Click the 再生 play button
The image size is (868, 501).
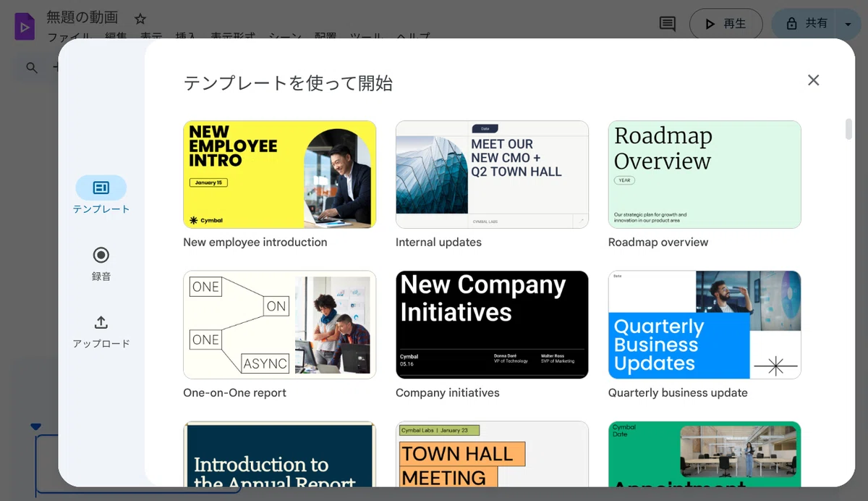click(726, 24)
